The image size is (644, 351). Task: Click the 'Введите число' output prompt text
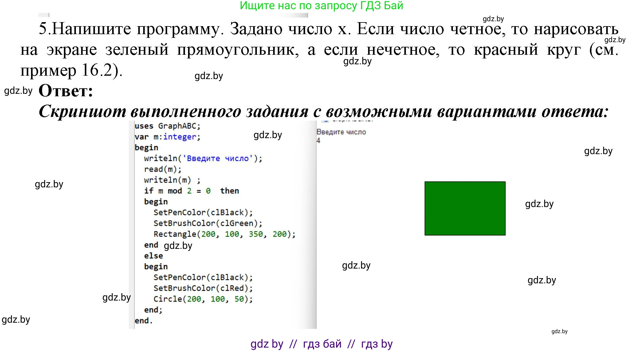[x=341, y=132]
